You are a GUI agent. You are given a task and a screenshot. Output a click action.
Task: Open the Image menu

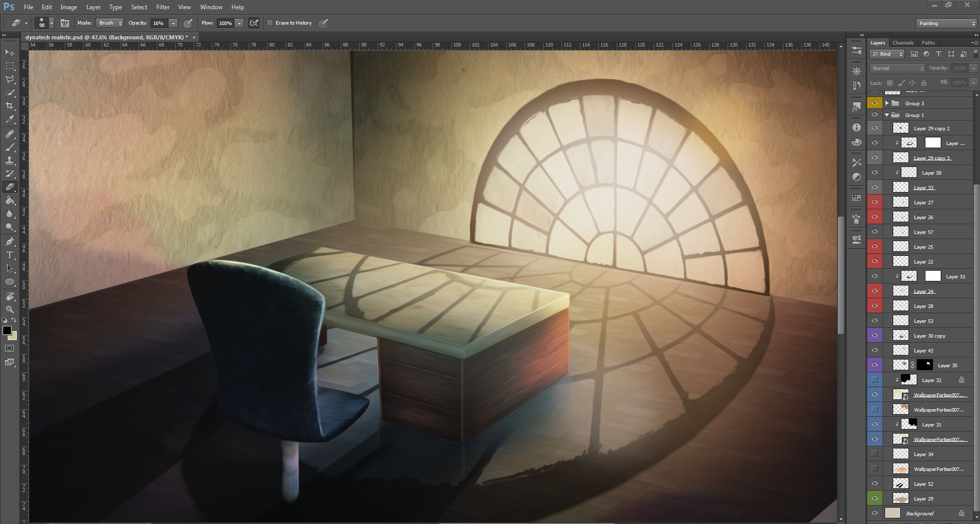point(69,7)
